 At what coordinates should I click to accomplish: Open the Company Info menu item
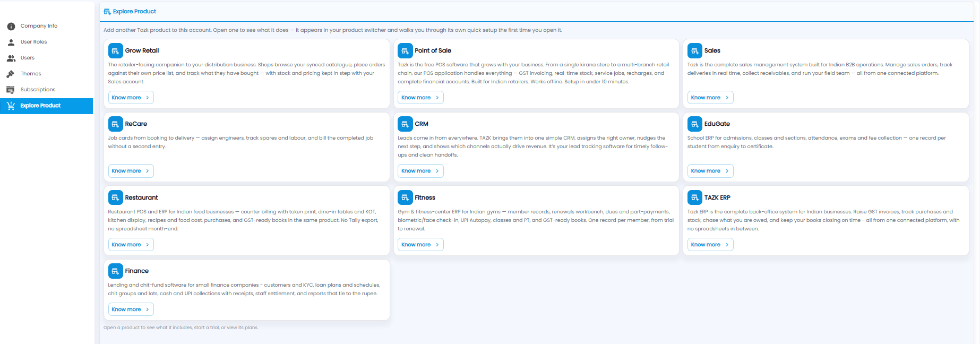47,26
